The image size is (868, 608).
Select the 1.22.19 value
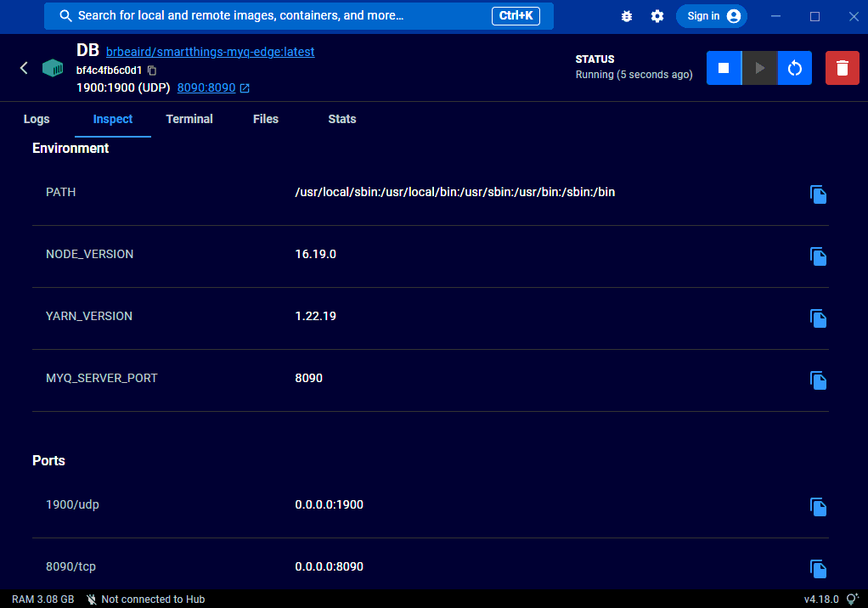(x=316, y=316)
